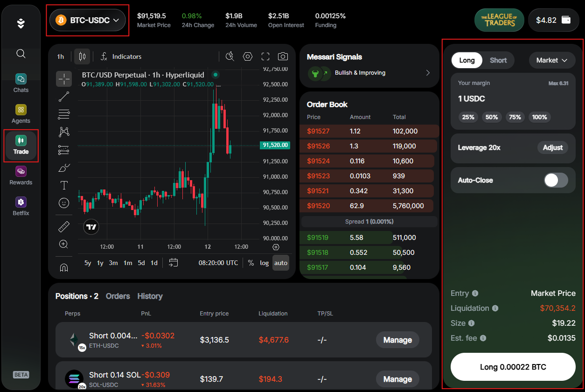Select the text annotation tool
This screenshot has width=585, height=392.
tap(64, 185)
